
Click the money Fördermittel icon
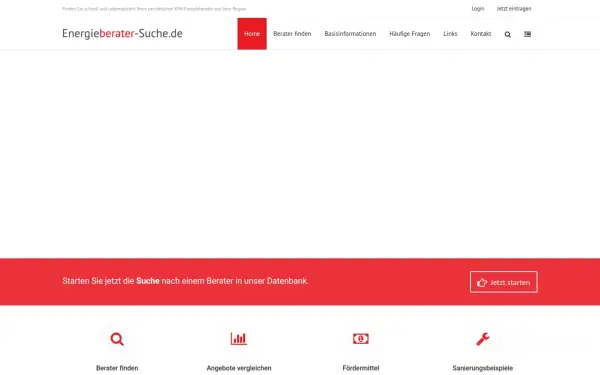tap(360, 339)
